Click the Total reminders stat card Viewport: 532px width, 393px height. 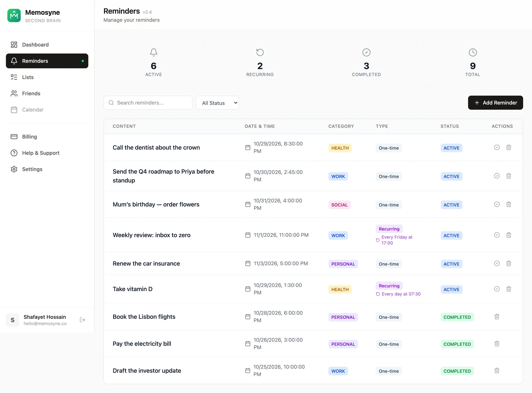pyautogui.click(x=473, y=63)
